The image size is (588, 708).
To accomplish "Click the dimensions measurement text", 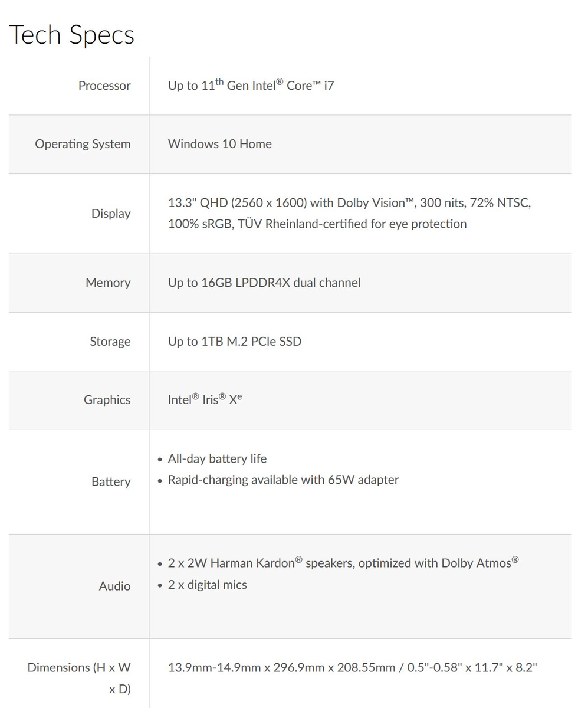I will pos(352,667).
